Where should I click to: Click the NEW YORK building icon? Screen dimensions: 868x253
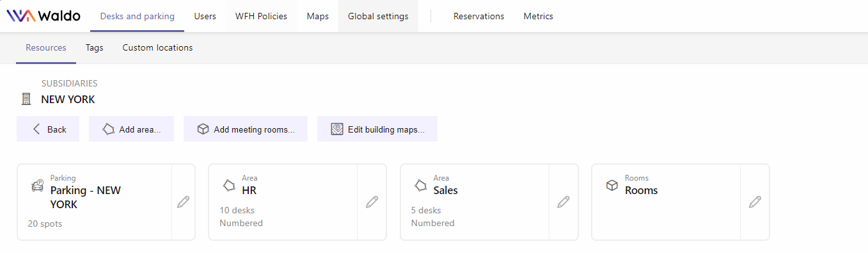tap(26, 99)
